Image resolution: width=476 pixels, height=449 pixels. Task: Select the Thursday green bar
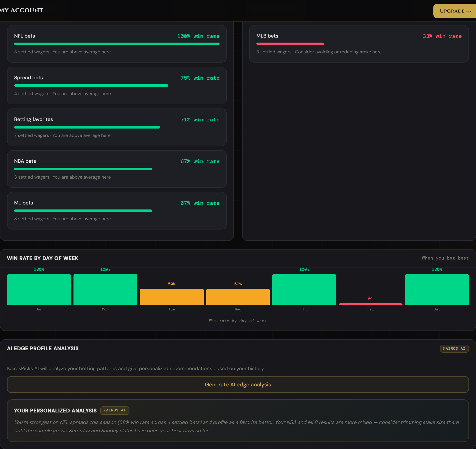pos(304,289)
